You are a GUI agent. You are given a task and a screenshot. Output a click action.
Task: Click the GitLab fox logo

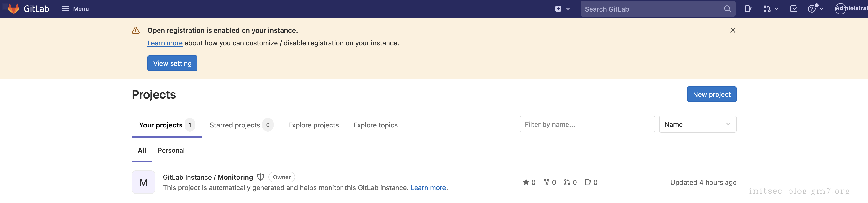click(x=14, y=9)
